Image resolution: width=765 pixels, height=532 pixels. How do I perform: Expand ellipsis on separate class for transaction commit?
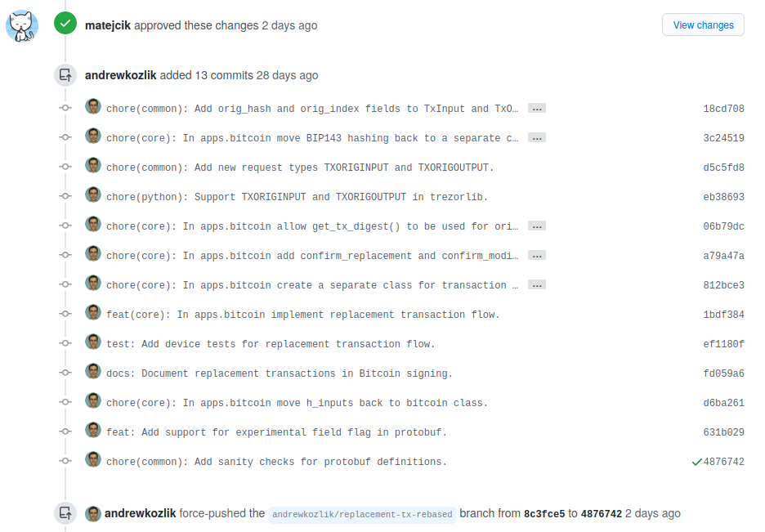point(537,284)
